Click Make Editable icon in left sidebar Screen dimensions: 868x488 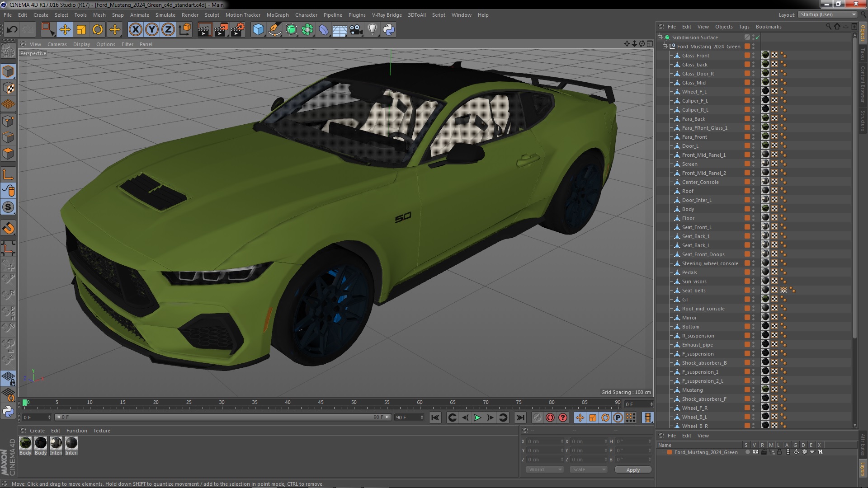pyautogui.click(x=8, y=51)
